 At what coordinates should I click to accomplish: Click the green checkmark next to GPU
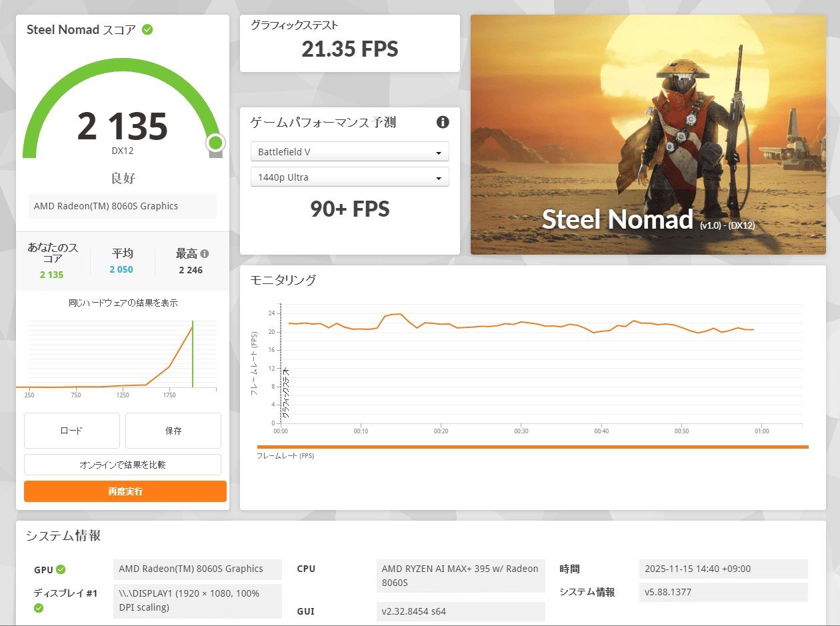point(61,569)
